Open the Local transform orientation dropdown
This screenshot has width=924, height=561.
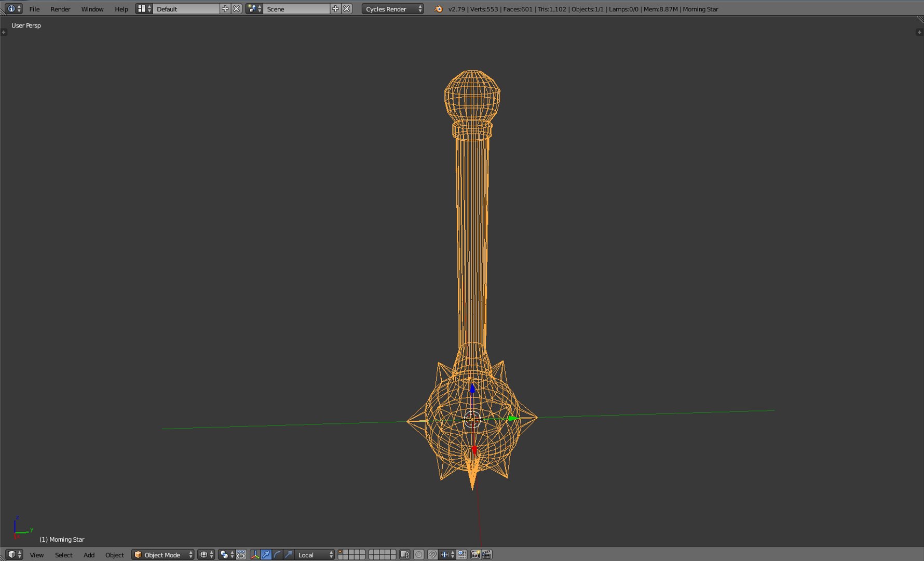coord(315,555)
